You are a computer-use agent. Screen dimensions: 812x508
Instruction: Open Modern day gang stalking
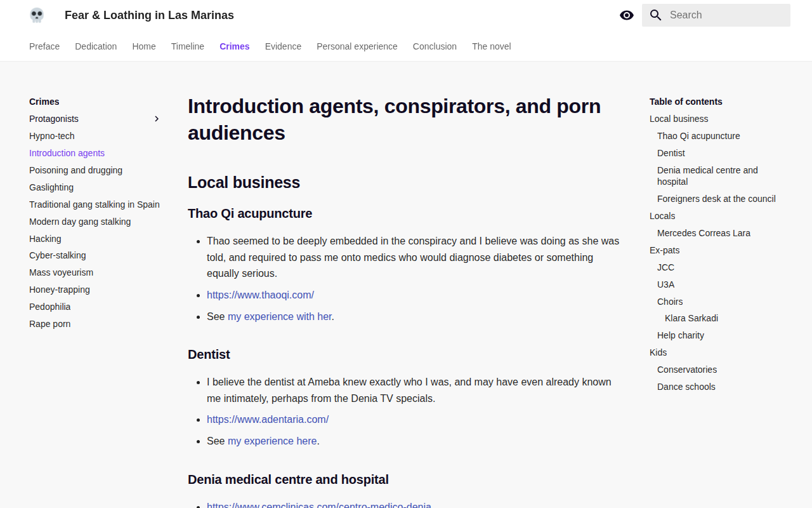(80, 222)
